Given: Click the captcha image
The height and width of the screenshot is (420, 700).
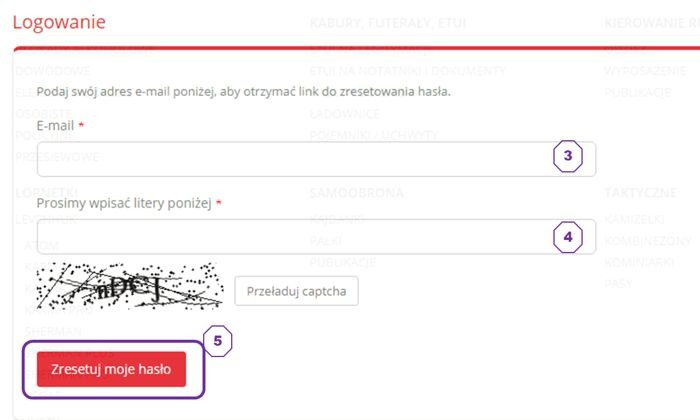Looking at the screenshot, I should (130, 285).
